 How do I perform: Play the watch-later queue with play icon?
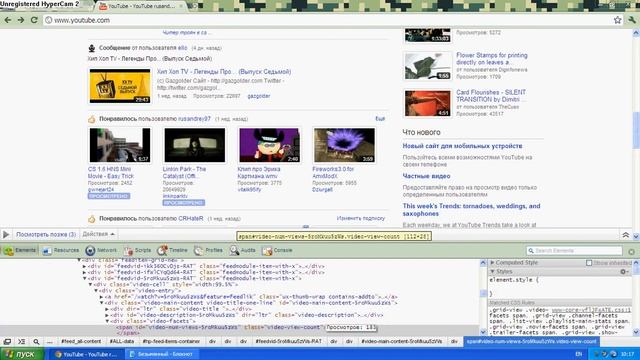[6, 234]
